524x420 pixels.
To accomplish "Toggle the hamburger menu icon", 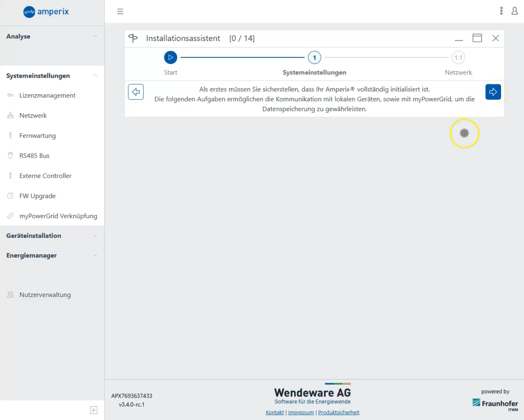I will coord(120,12).
